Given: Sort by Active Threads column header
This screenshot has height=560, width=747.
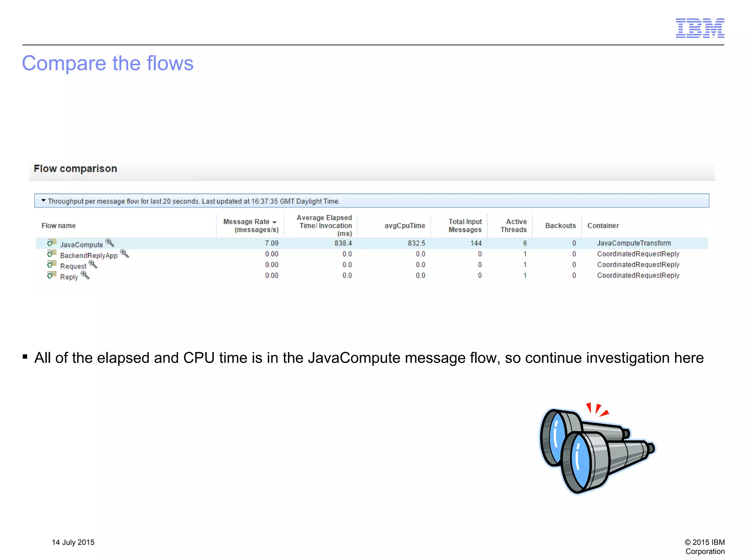Looking at the screenshot, I should click(514, 226).
